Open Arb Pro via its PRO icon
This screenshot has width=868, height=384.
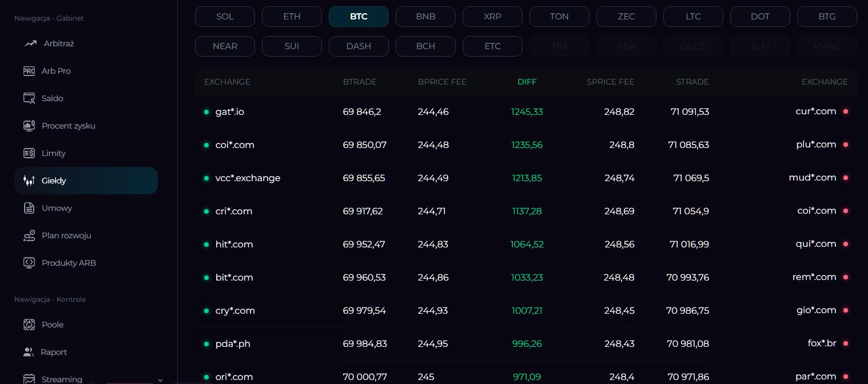pos(29,71)
